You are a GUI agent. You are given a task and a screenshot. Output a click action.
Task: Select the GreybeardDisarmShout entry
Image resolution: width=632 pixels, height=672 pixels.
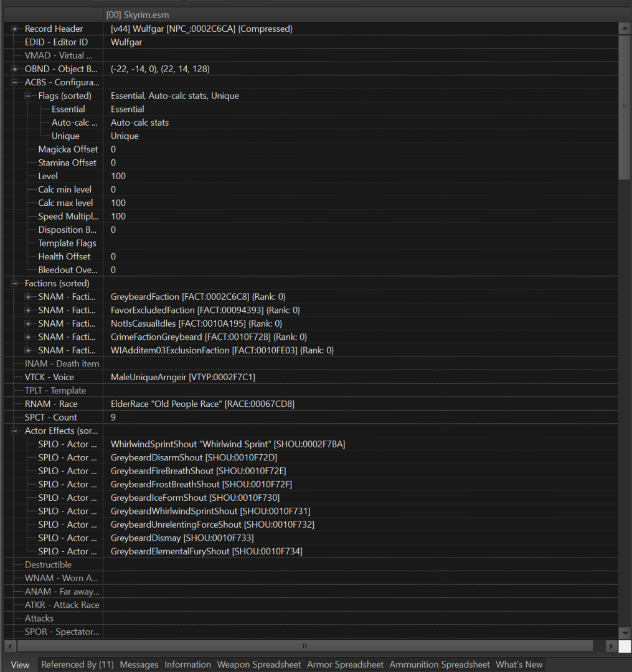click(194, 457)
